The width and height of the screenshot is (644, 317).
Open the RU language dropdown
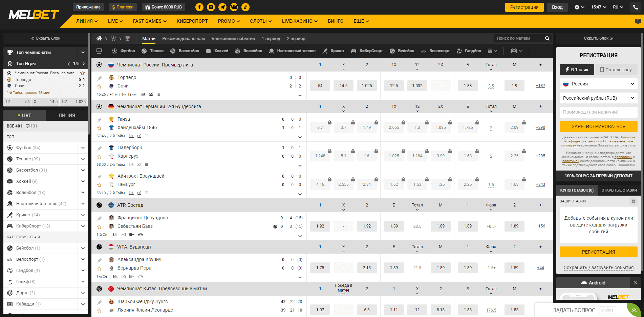point(618,7)
